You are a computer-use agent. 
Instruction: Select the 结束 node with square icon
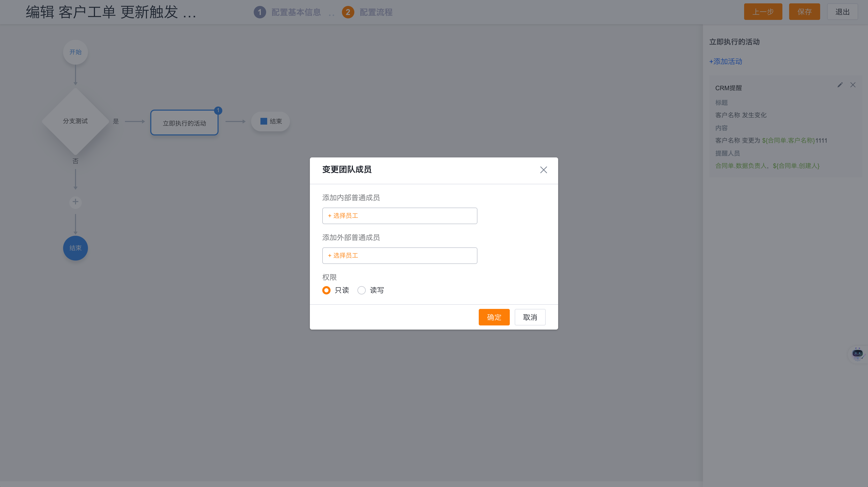270,121
